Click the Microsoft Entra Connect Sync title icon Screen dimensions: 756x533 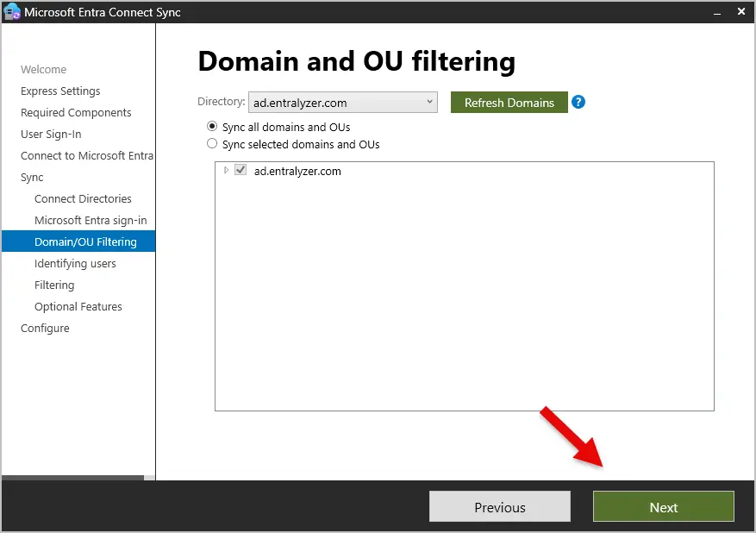tap(12, 12)
